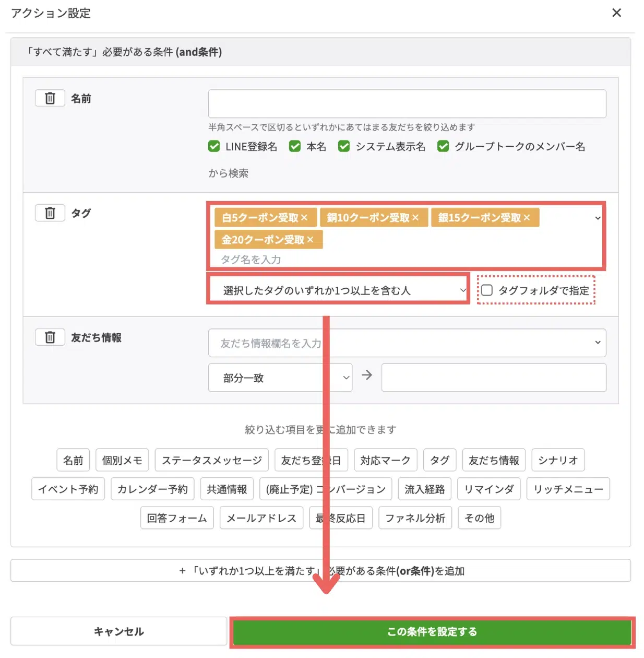
Task: Add 共通情報 filter item
Action: pyautogui.click(x=227, y=489)
